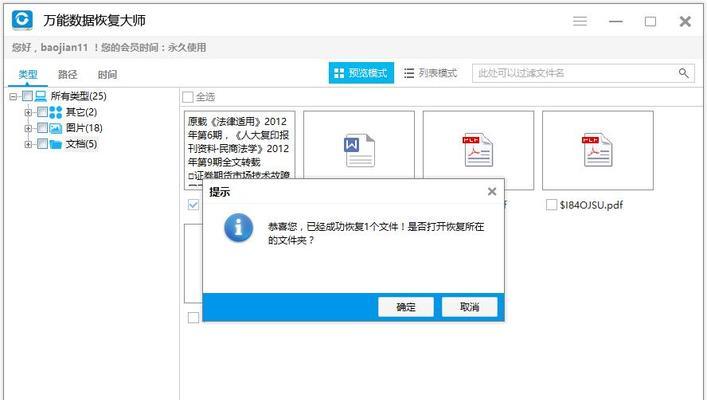Expand the 文档(5) tree node
The width and height of the screenshot is (707, 400).
(28, 144)
